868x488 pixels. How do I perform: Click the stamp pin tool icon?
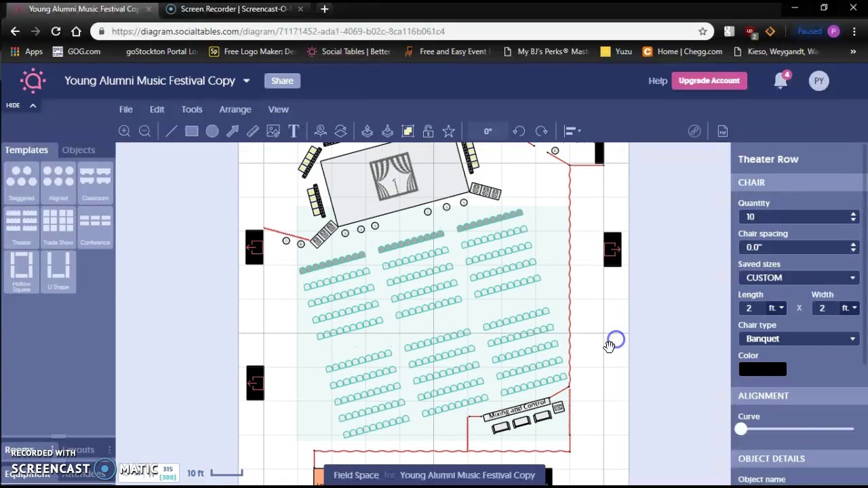(x=321, y=131)
